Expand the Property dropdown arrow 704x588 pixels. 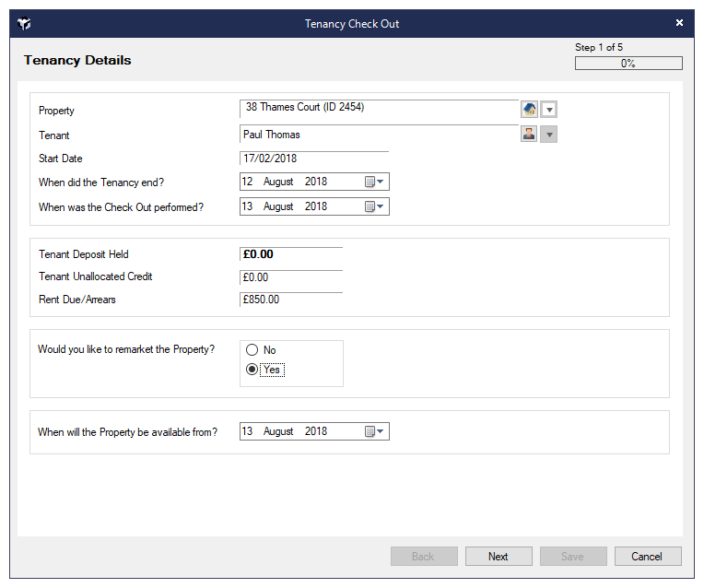tap(549, 110)
